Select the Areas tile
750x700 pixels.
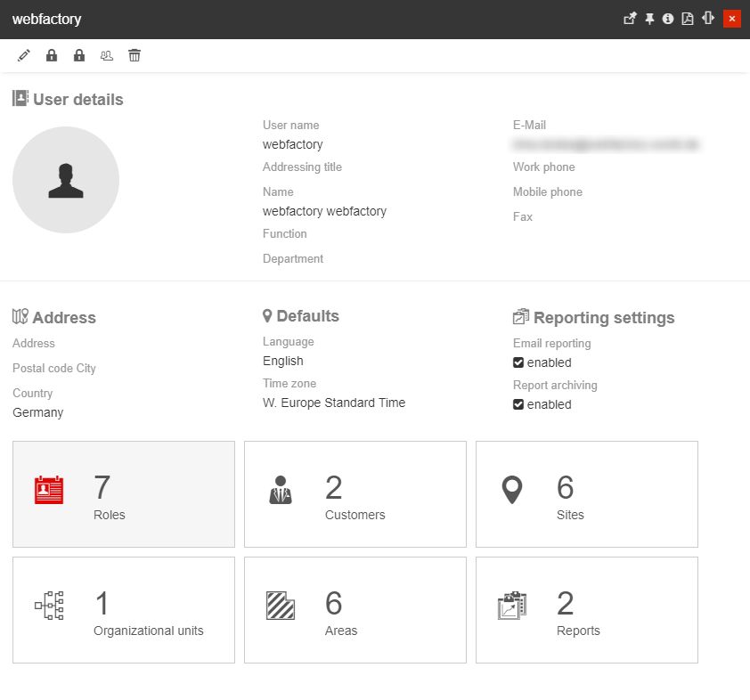355,610
